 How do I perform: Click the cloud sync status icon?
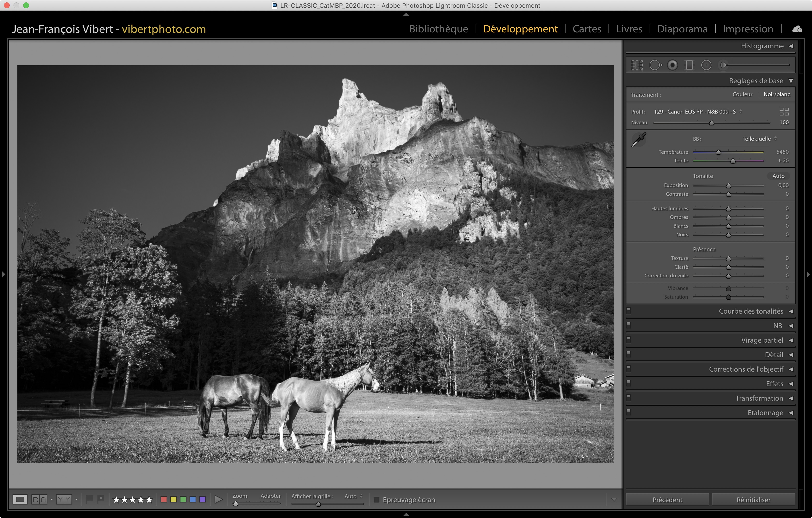click(x=797, y=29)
